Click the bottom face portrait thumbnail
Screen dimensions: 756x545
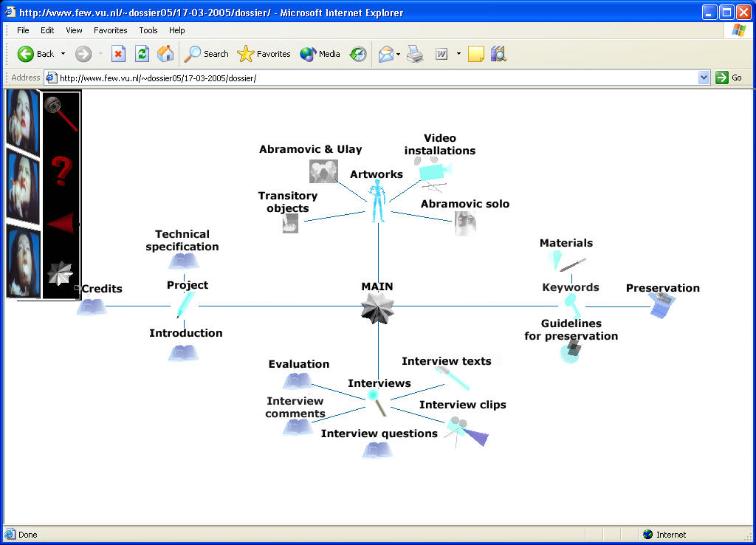pos(23,263)
